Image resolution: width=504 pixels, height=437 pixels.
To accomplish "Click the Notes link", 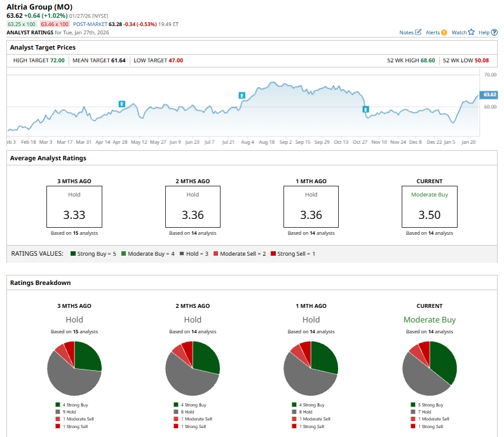I will (406, 32).
